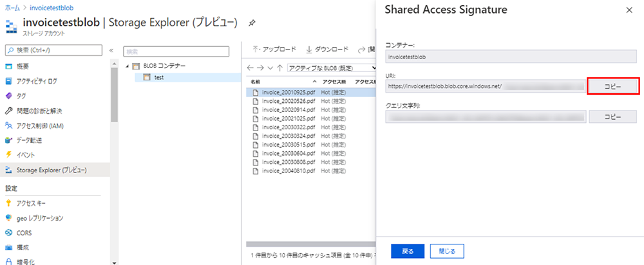This screenshot has height=265, width=644.
Task: Collapse the BLOB コンテナー tree node
Action: [128, 66]
